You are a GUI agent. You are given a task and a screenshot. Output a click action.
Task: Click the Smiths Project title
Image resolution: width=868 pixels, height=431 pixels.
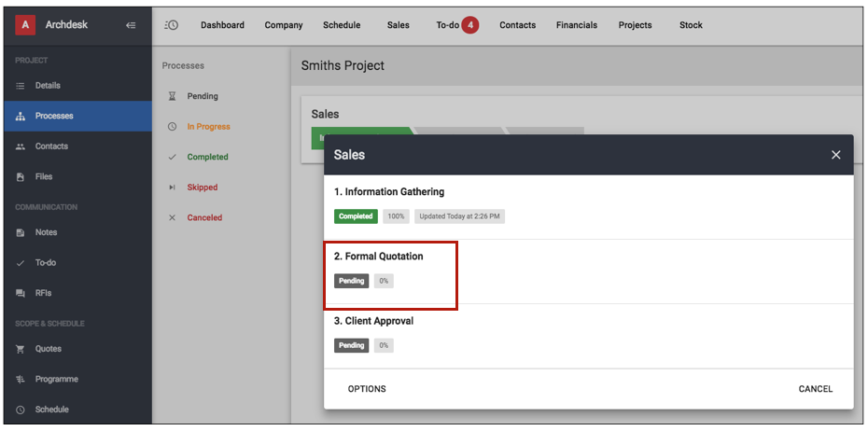tap(343, 66)
